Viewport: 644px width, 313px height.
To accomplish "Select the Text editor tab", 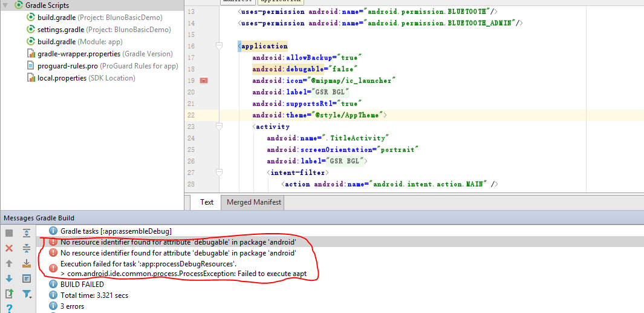I will (x=207, y=202).
